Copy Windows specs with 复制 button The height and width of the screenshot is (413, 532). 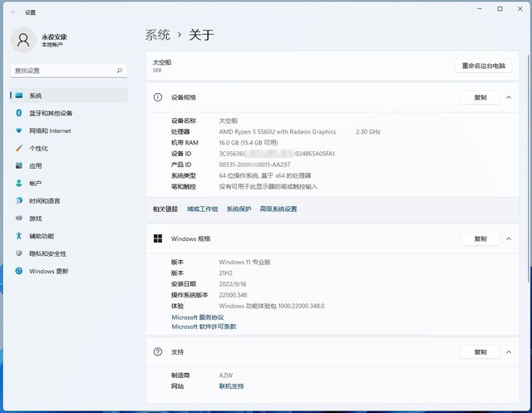pos(480,239)
